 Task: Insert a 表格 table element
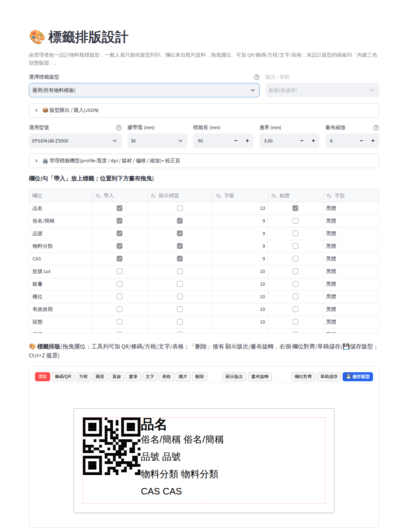coord(166,377)
